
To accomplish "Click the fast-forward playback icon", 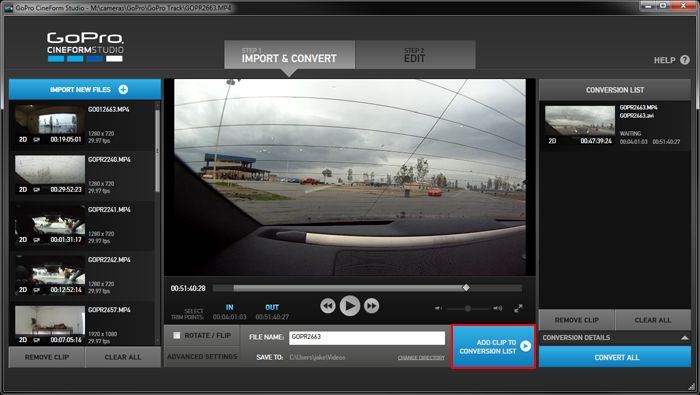I will tap(371, 306).
